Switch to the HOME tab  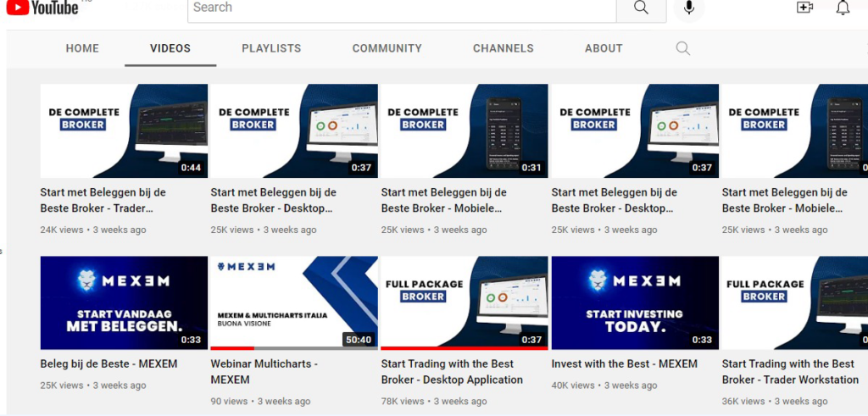[x=82, y=49]
